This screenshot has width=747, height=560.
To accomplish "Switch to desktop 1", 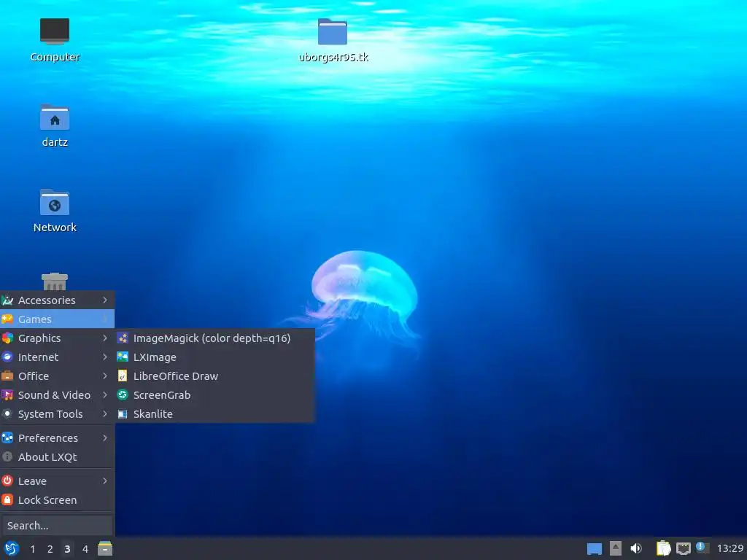I will (x=32, y=549).
